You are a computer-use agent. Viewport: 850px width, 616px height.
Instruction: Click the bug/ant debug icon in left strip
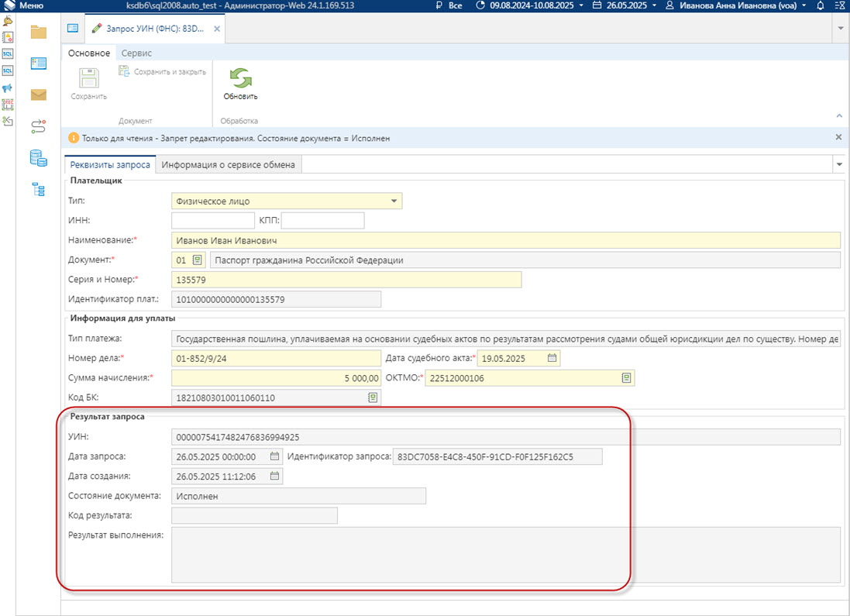pyautogui.click(x=8, y=21)
